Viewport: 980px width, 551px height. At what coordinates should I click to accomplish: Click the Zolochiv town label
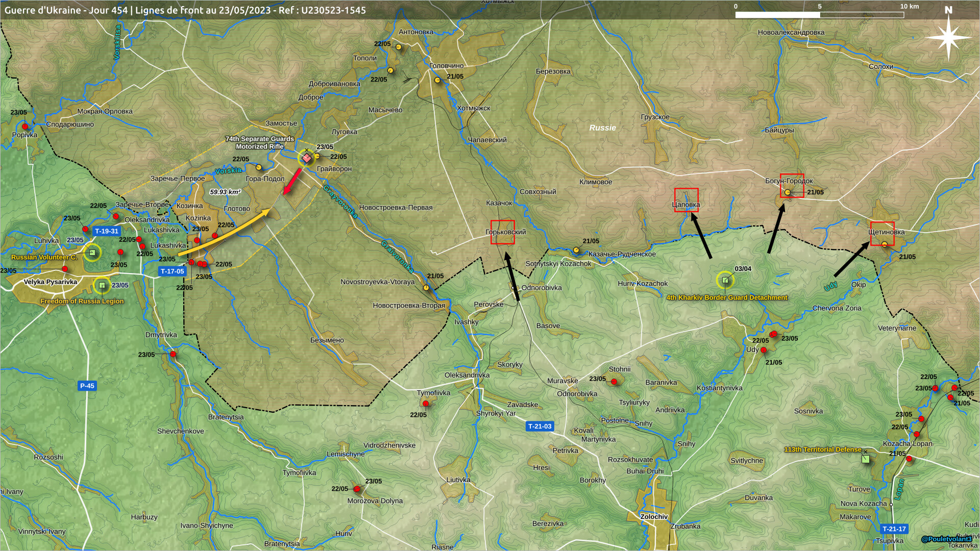coord(654,517)
